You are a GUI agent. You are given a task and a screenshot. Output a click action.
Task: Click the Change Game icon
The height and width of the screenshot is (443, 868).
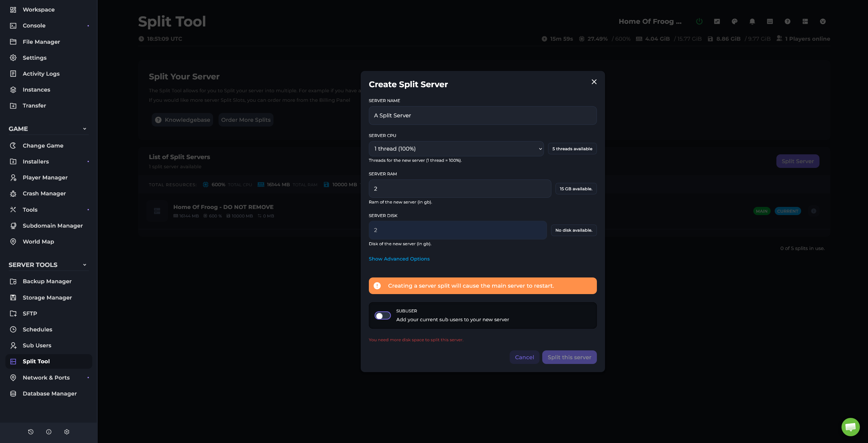coord(13,146)
